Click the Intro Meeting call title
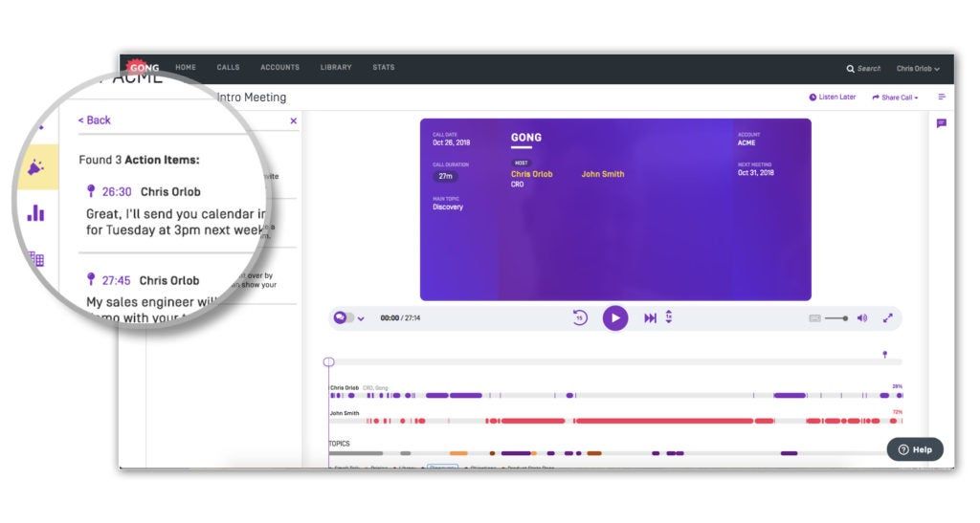 pos(252,98)
